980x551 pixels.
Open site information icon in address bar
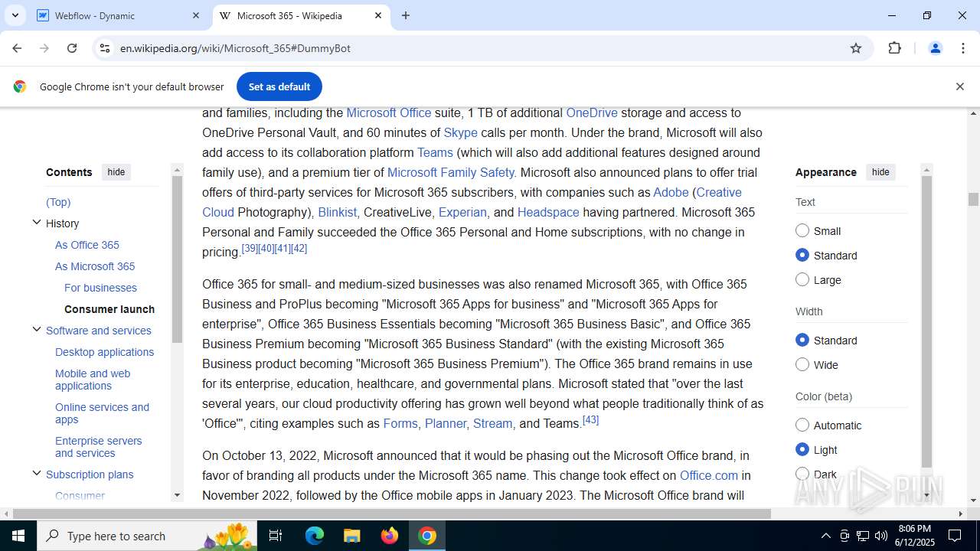[104, 48]
